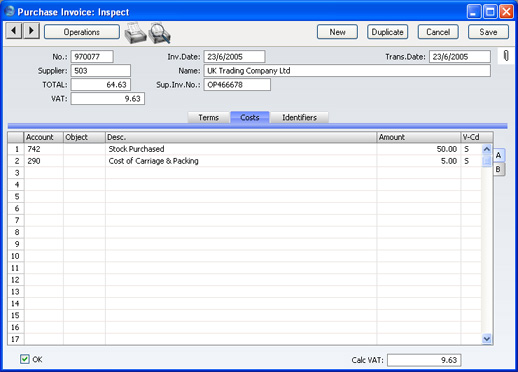Click the Object column header
Viewport: 518px width, 372px height.
pos(84,137)
